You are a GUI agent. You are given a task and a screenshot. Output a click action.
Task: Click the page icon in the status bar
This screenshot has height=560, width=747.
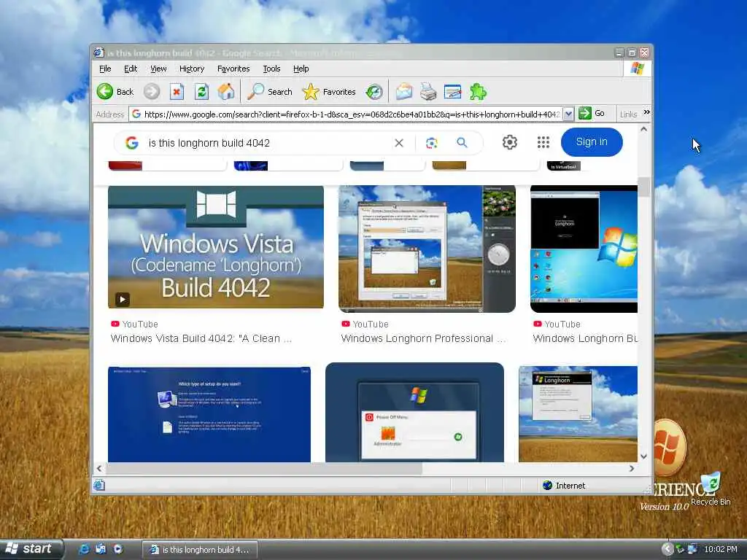click(99, 485)
